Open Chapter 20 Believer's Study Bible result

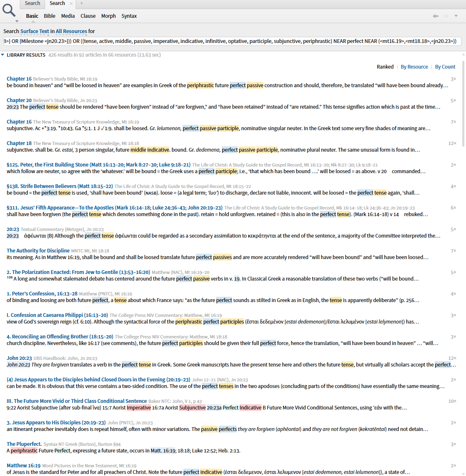click(x=19, y=100)
